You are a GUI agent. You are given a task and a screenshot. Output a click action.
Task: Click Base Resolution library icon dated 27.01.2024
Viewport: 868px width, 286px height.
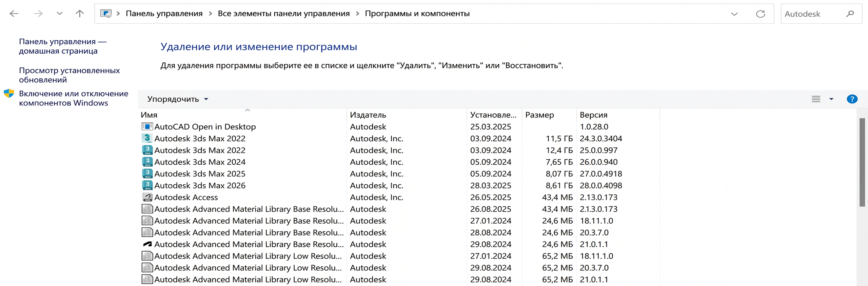click(147, 221)
